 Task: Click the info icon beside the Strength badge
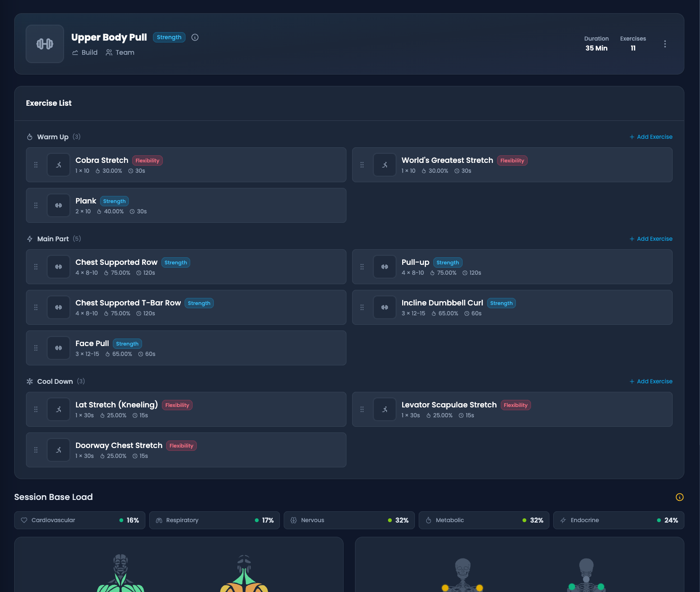[195, 37]
